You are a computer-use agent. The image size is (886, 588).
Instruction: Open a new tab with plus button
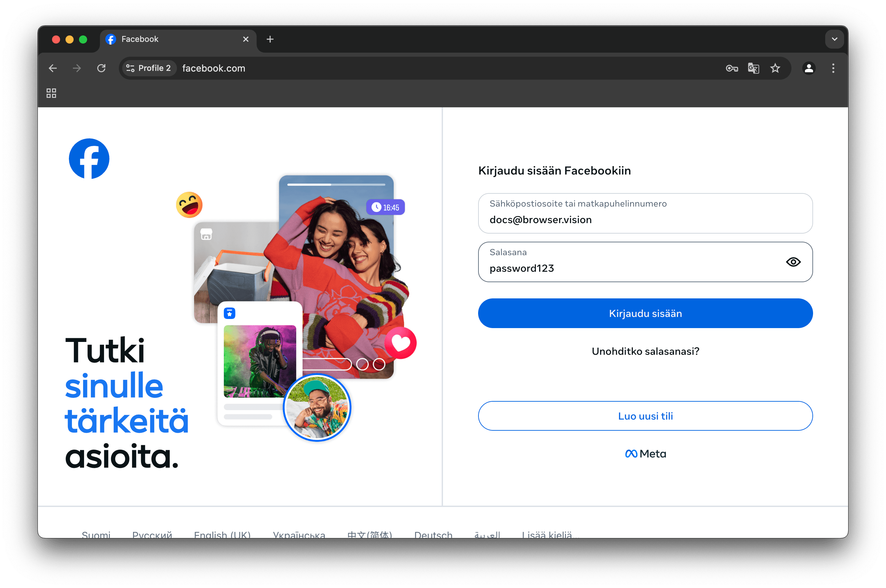click(x=270, y=39)
